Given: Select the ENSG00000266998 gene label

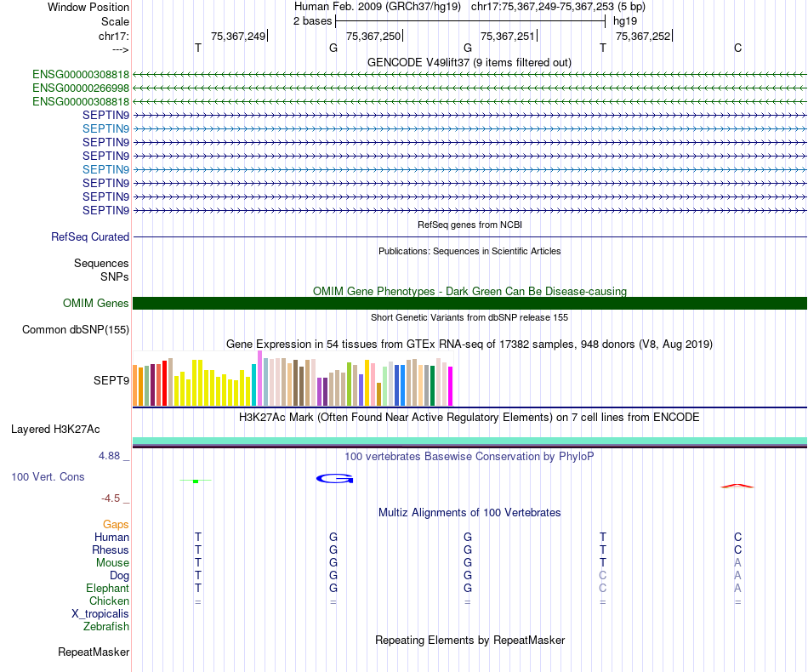Looking at the screenshot, I should [81, 88].
